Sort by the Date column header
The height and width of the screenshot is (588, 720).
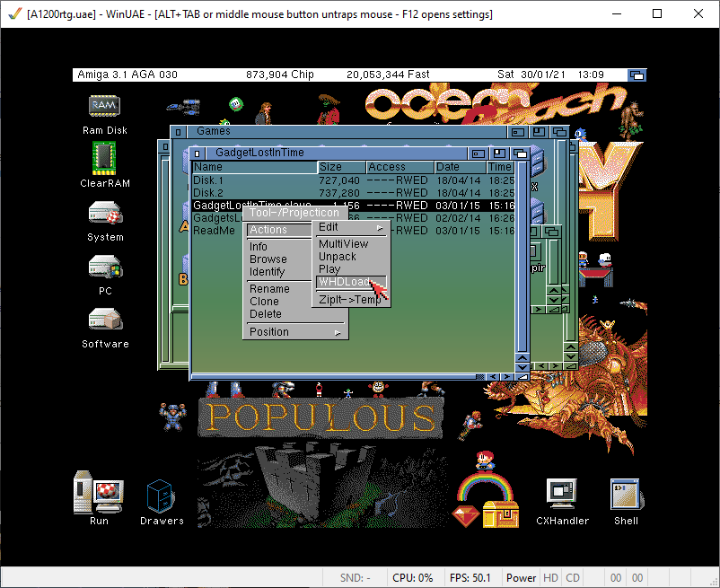461,167
